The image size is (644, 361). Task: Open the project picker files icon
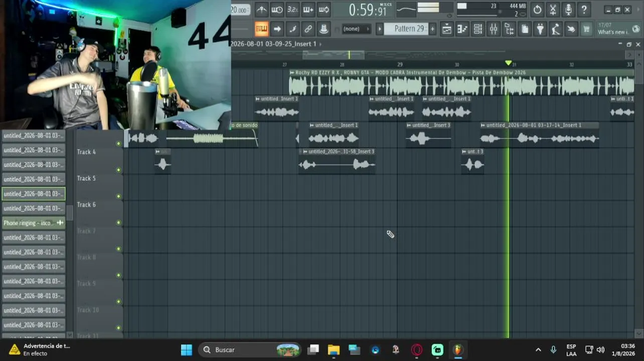pyautogui.click(x=525, y=29)
